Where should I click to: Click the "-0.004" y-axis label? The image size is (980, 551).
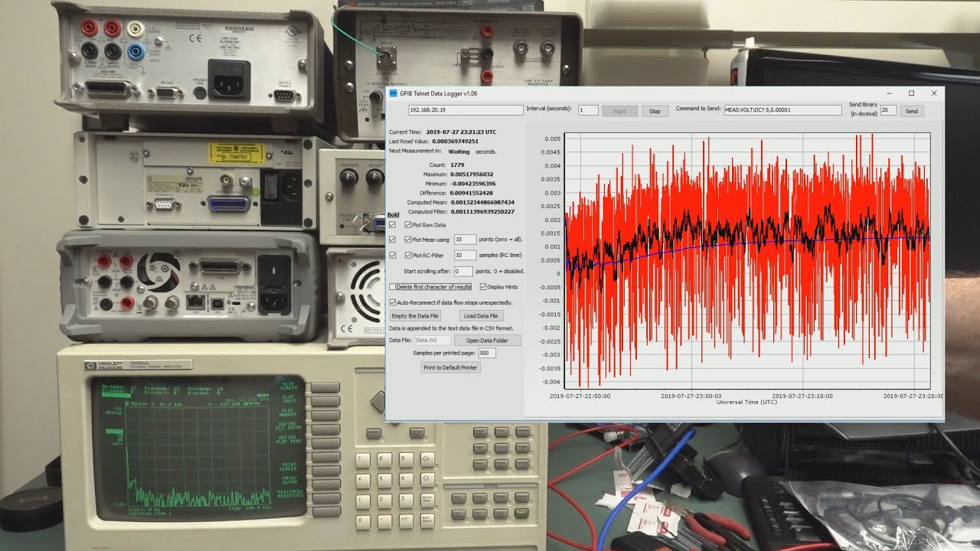coord(550,382)
